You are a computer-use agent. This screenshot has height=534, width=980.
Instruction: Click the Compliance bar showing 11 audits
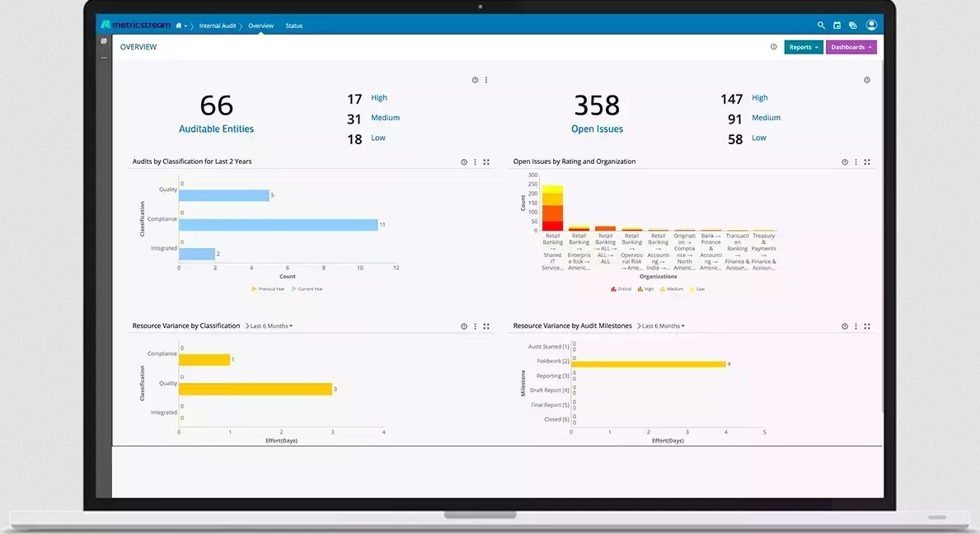(278, 225)
